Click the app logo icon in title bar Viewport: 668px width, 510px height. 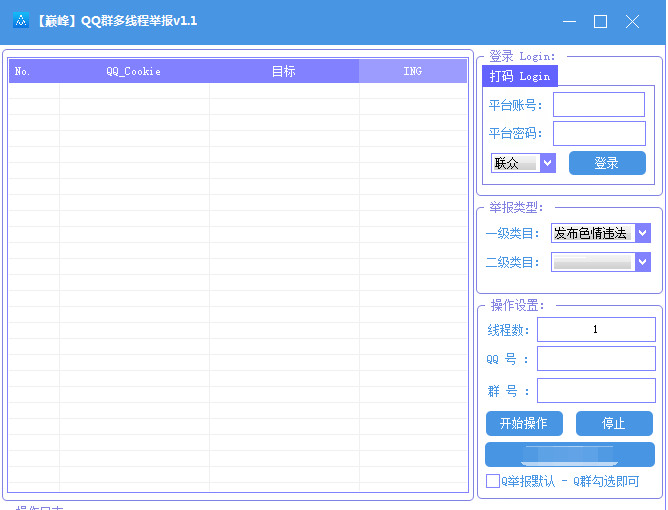(19, 21)
